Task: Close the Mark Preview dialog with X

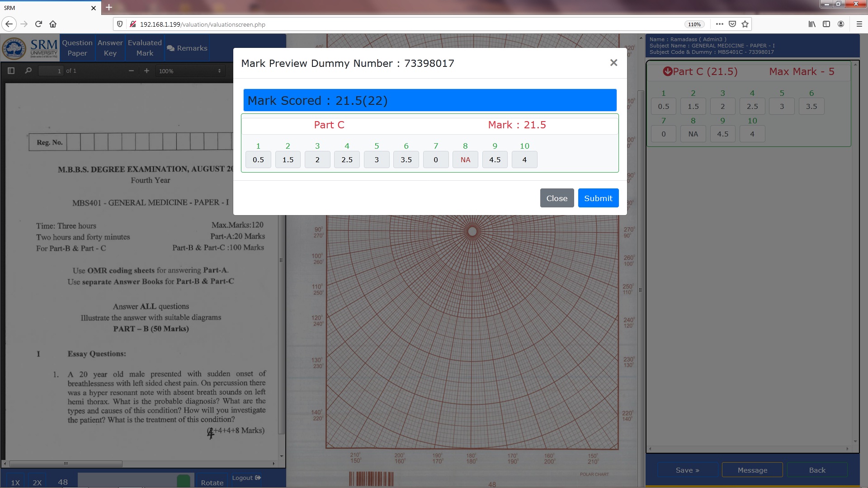Action: click(x=613, y=63)
